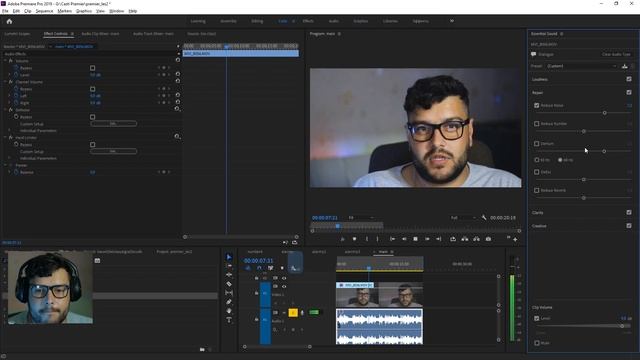Image resolution: width=640 pixels, height=360 pixels.
Task: Open the File menu
Action: pyautogui.click(x=5, y=11)
